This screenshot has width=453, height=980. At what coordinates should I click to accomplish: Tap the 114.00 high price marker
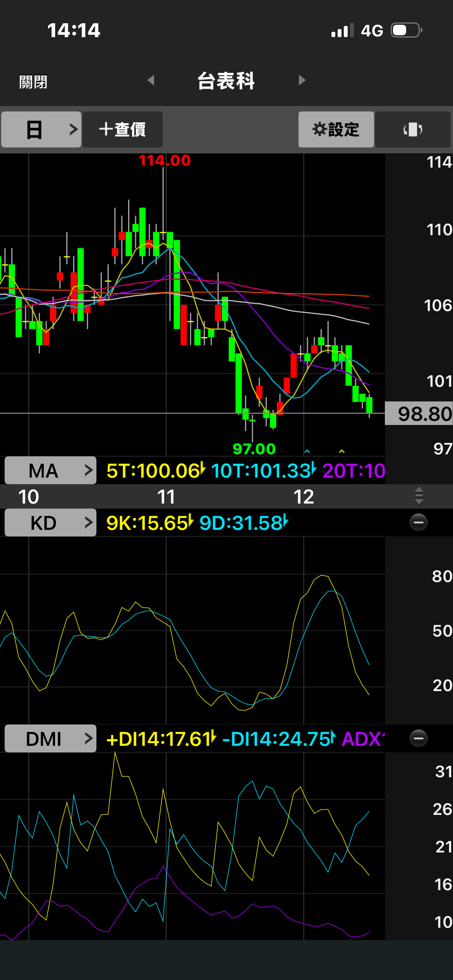(165, 160)
